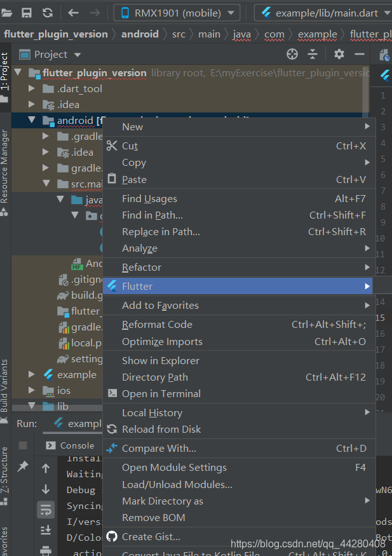
Task: Open Add to Favorites submenu
Action: 239,305
